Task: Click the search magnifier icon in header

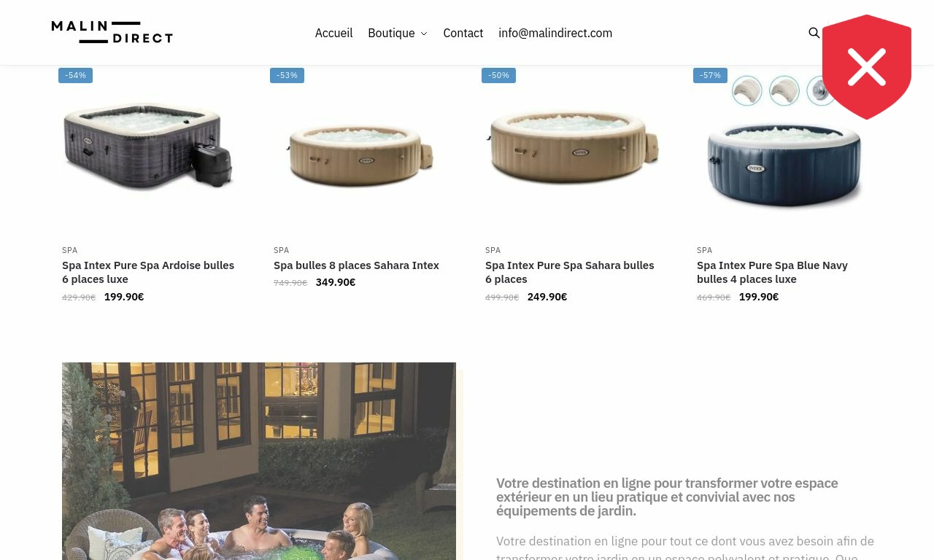Action: tap(814, 33)
